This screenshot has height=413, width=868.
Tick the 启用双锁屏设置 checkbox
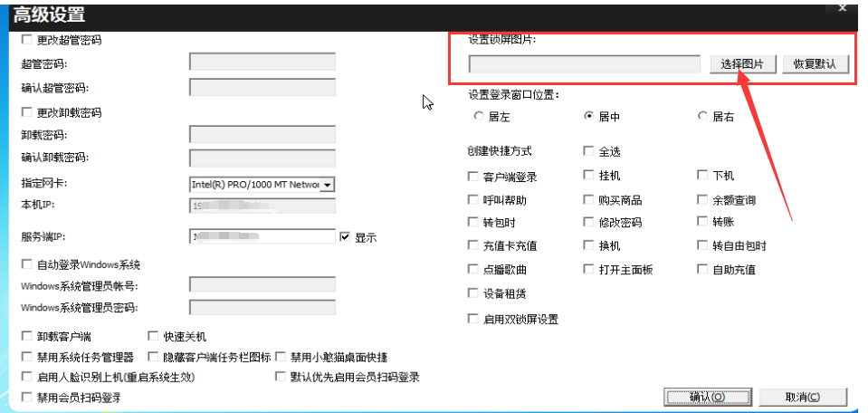473,319
